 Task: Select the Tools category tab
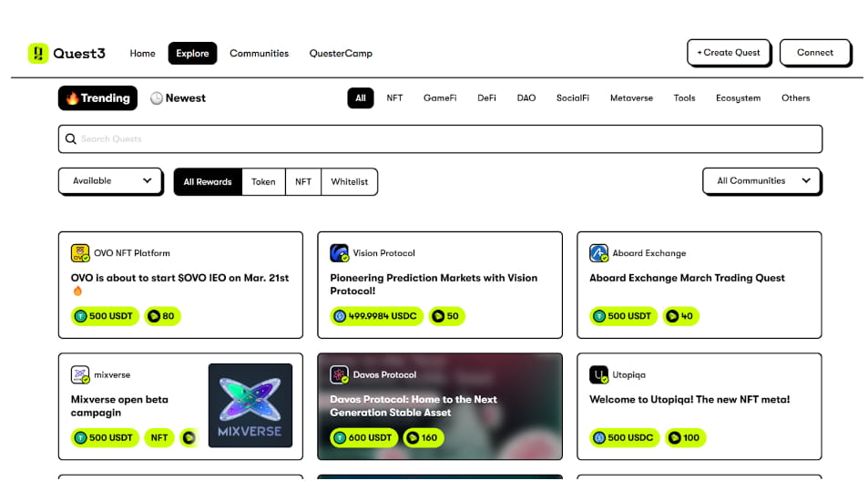coord(684,98)
